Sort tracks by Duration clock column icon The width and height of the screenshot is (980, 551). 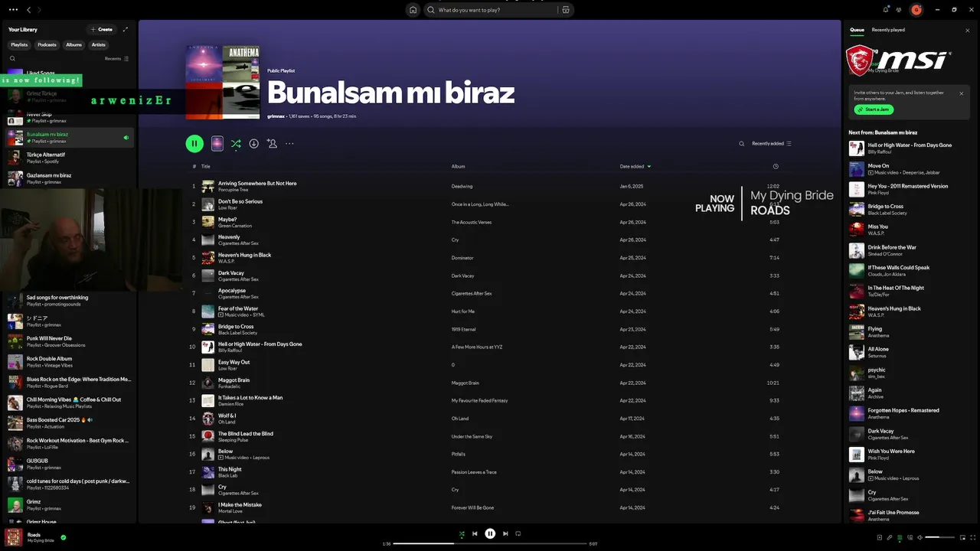point(776,166)
